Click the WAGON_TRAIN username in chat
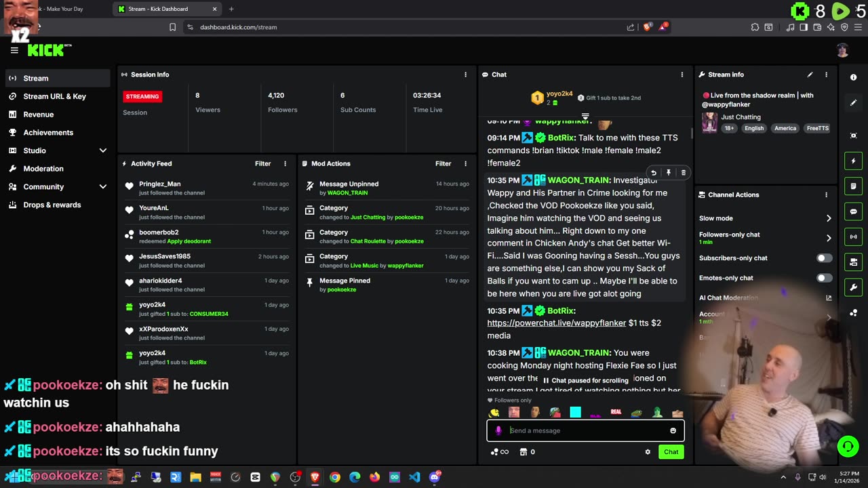 (578, 180)
